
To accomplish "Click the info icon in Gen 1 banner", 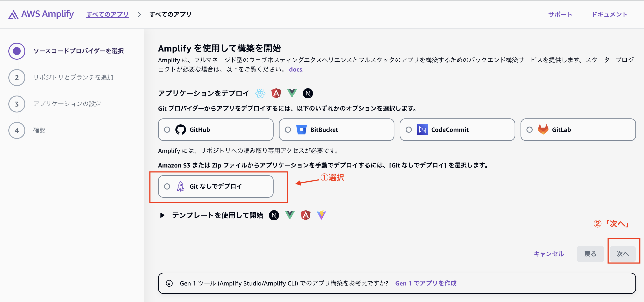I will [x=169, y=283].
